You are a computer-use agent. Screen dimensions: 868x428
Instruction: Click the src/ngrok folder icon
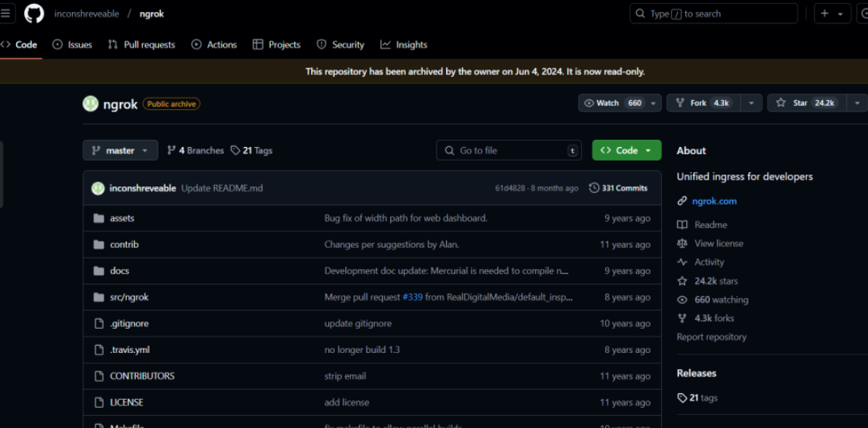[x=99, y=297]
